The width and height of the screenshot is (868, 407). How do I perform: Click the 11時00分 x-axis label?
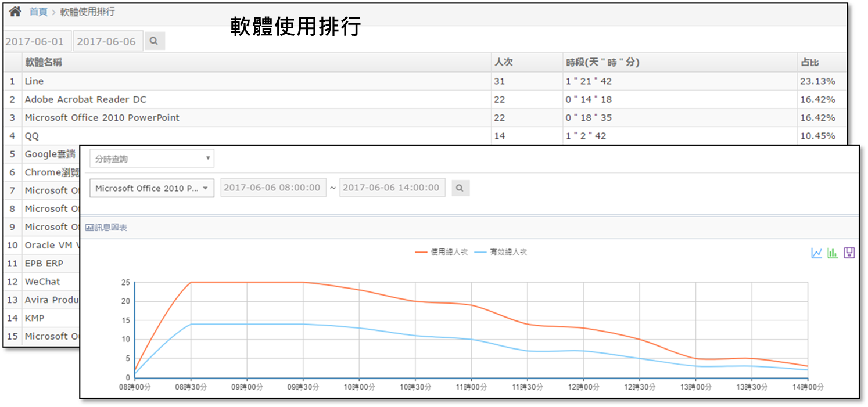click(471, 387)
